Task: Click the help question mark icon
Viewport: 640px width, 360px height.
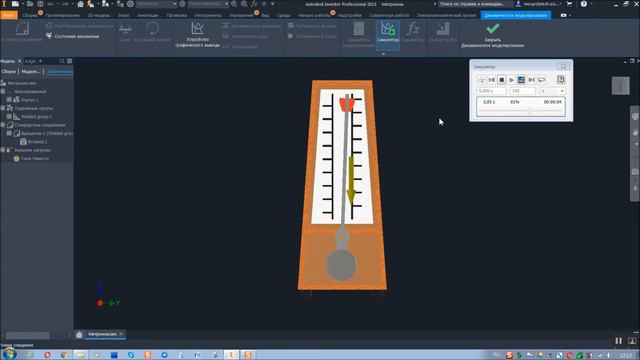Action: tap(584, 4)
